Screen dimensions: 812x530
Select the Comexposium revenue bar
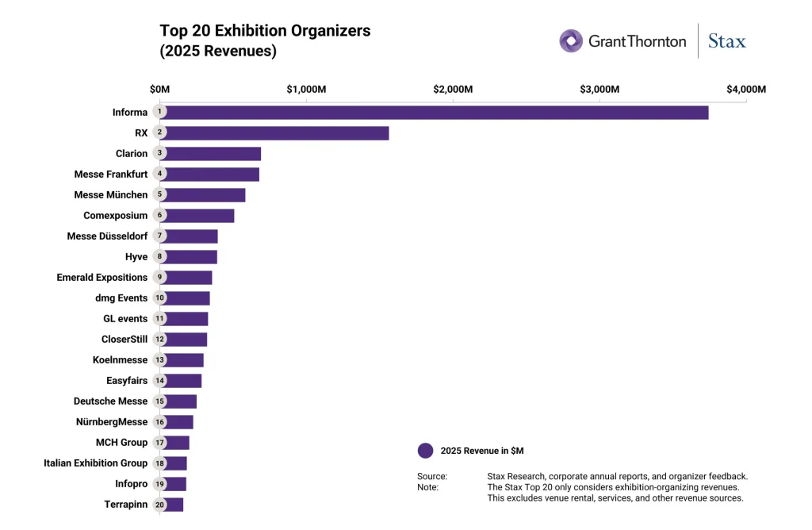click(197, 216)
